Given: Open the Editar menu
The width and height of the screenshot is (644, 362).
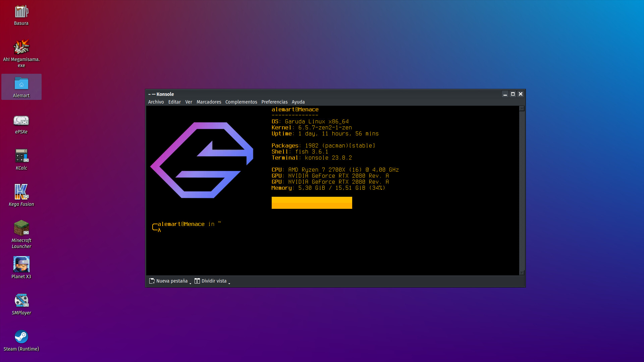Looking at the screenshot, I should point(174,102).
